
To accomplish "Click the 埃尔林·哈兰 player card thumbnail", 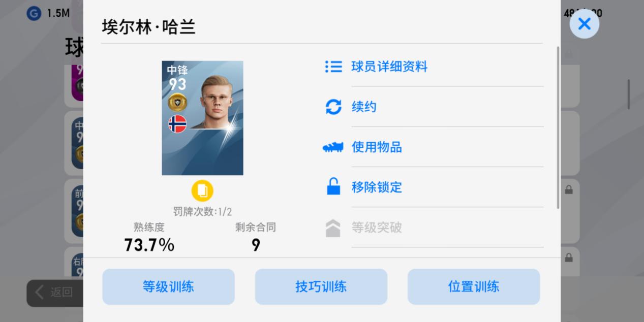I will (202, 118).
